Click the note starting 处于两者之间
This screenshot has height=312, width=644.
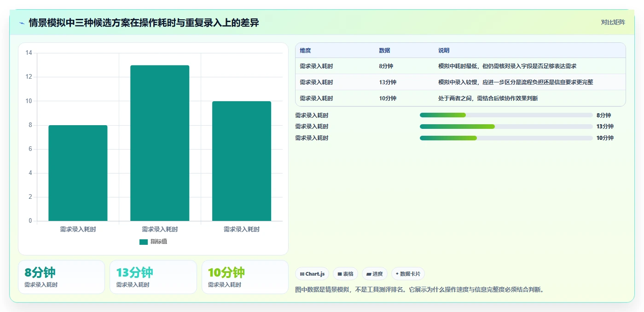488,98
